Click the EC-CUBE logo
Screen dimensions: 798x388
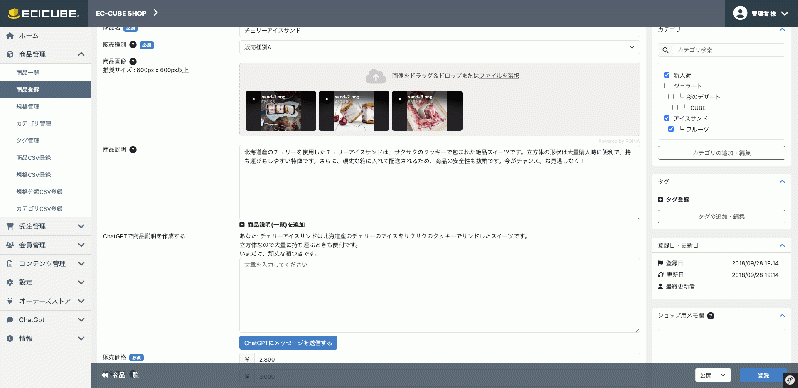point(44,13)
